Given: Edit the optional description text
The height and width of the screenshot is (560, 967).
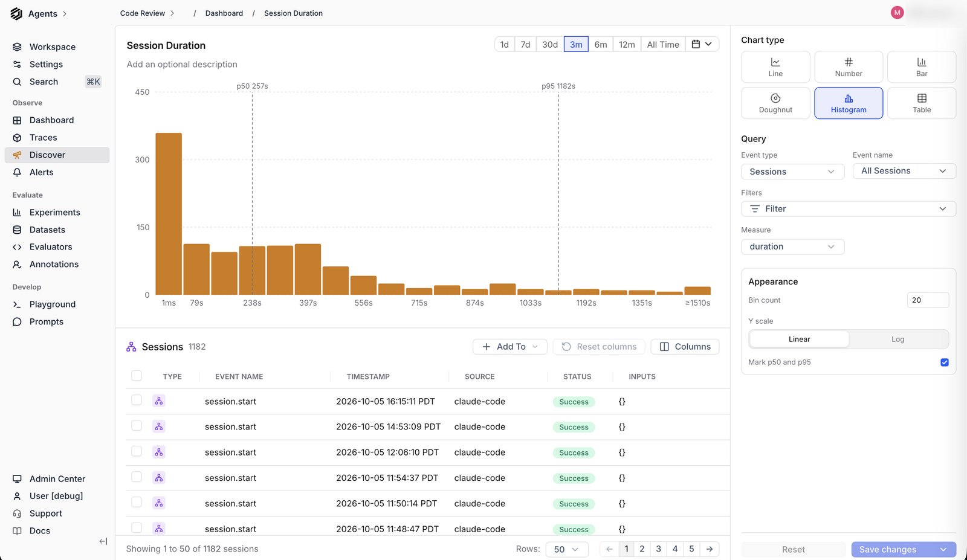Looking at the screenshot, I should 182,64.
